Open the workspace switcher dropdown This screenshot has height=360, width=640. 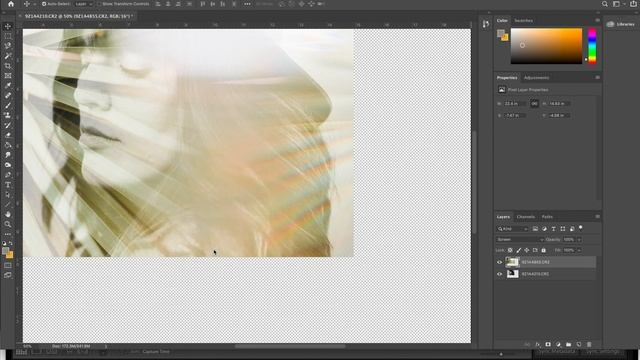[x=618, y=4]
